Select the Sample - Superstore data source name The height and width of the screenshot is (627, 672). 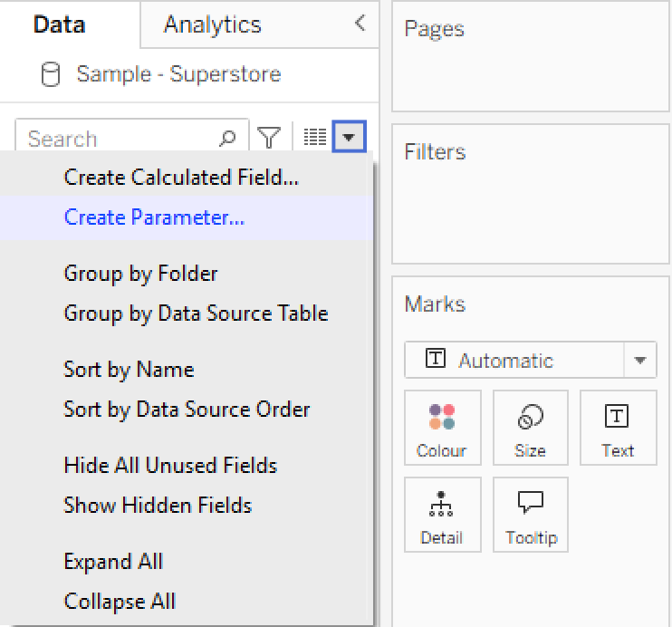pos(178,74)
